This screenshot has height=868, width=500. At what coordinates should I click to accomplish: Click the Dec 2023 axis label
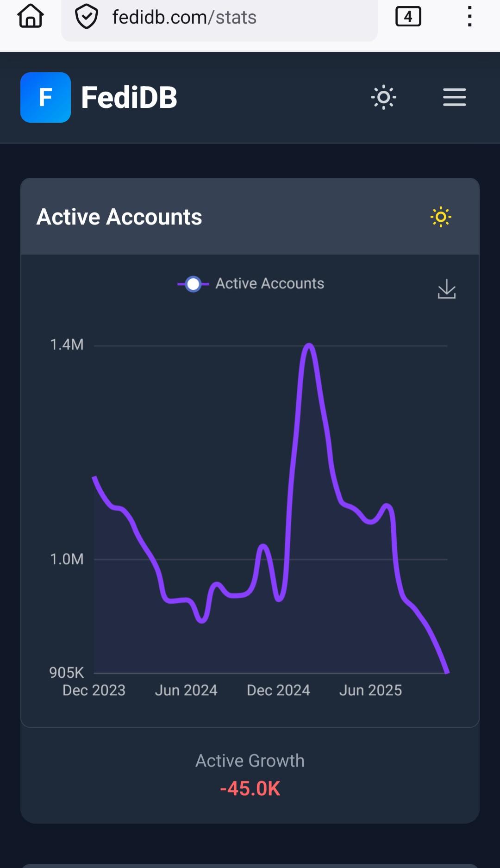click(x=94, y=690)
